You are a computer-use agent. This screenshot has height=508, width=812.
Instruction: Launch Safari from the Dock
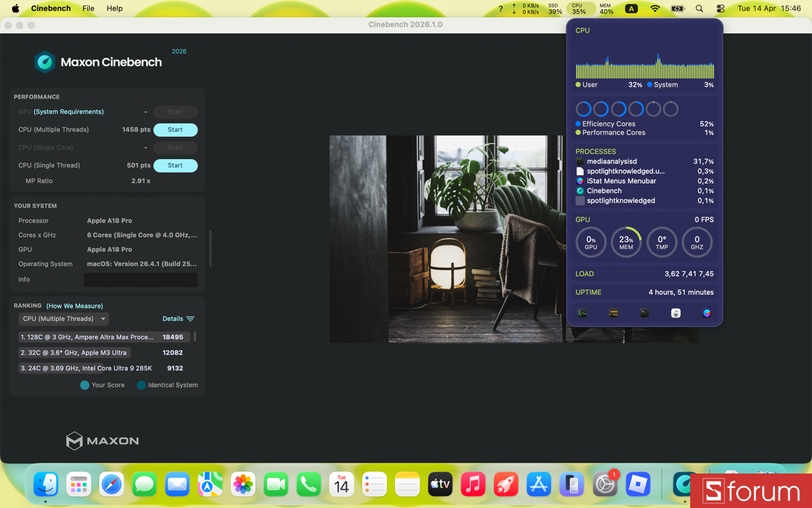pyautogui.click(x=112, y=484)
